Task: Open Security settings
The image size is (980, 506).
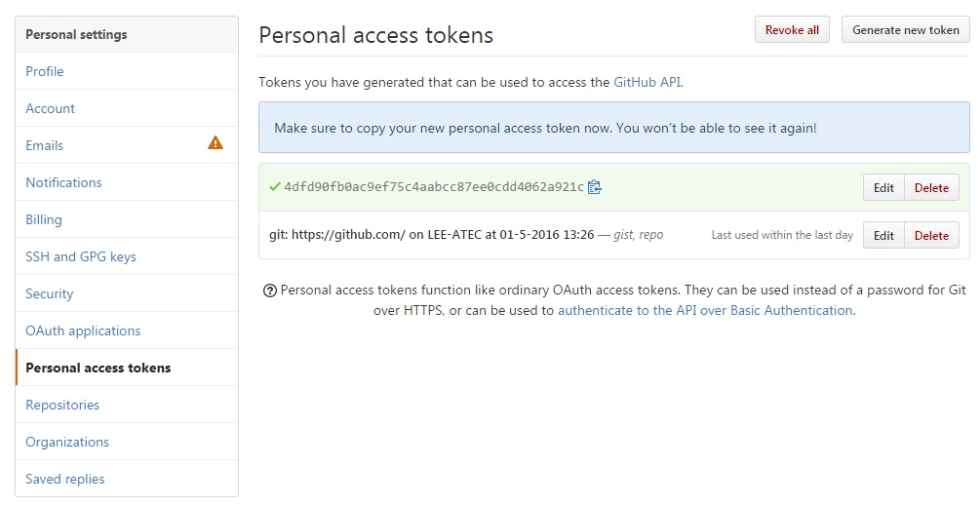Action: [x=50, y=293]
